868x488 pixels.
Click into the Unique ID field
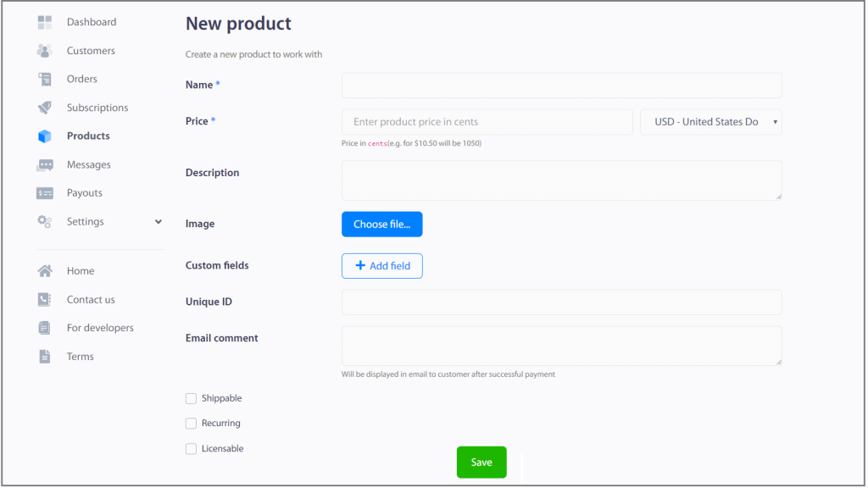tap(562, 302)
